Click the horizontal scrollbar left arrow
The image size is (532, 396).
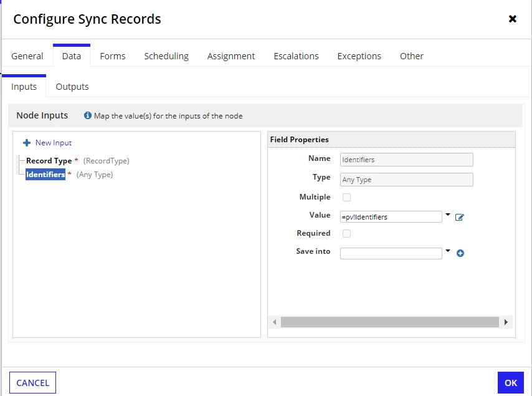pos(275,322)
